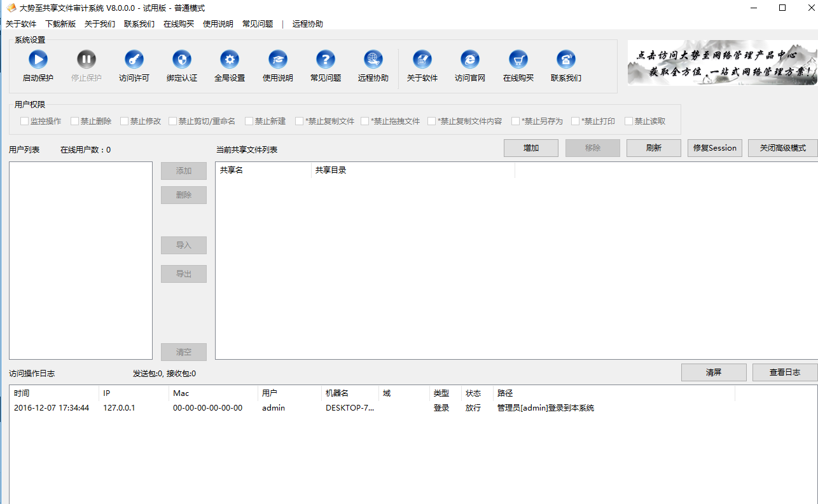
Task: Select log entry 2016-12-07 17:34:44
Action: pos(52,408)
